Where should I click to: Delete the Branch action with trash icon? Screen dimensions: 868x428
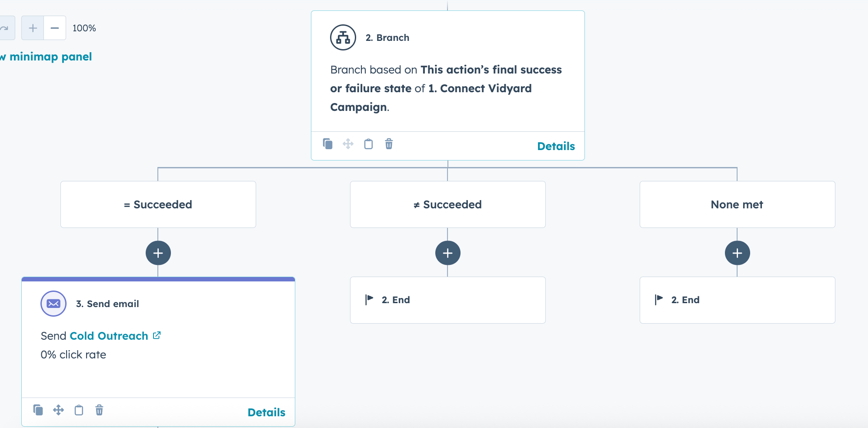pyautogui.click(x=389, y=144)
